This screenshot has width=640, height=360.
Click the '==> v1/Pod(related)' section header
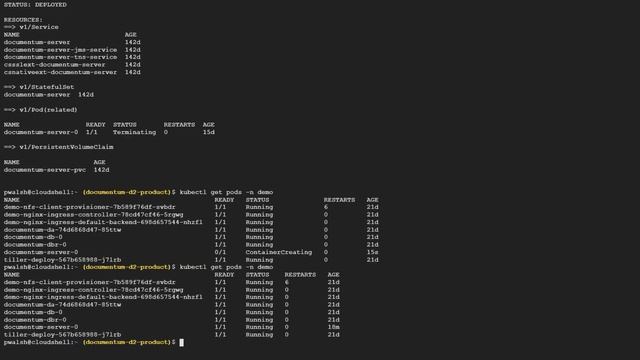pyautogui.click(x=40, y=110)
